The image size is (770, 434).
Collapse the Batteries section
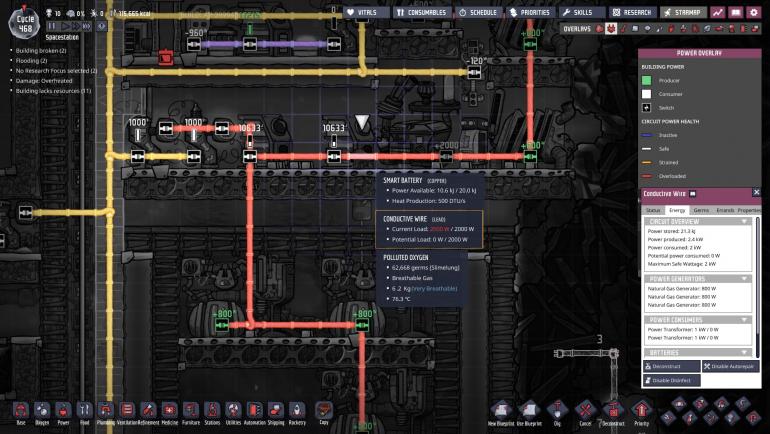[698, 353]
